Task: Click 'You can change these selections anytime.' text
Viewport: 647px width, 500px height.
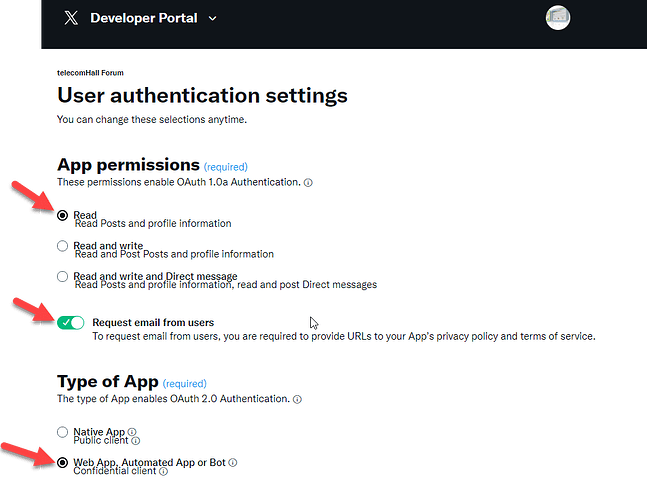Action: click(152, 120)
